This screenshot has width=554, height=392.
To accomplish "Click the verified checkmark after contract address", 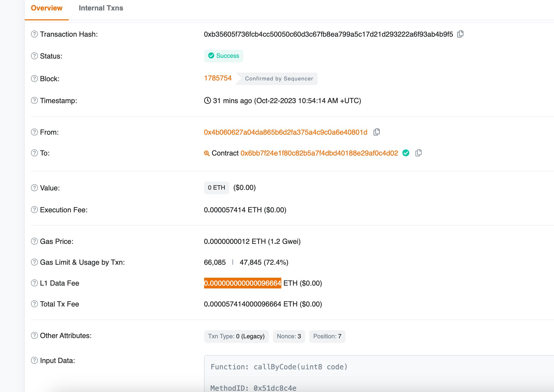I will pyautogui.click(x=406, y=153).
